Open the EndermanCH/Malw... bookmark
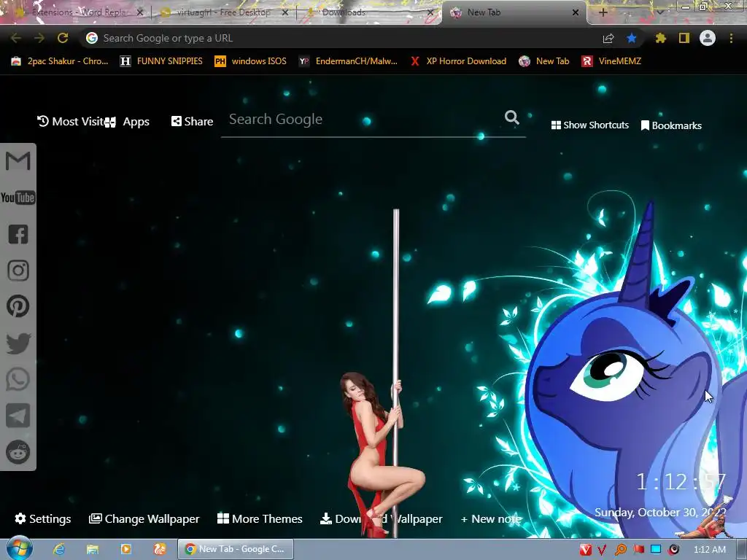Viewport: 747px width, 560px height. 348,61
